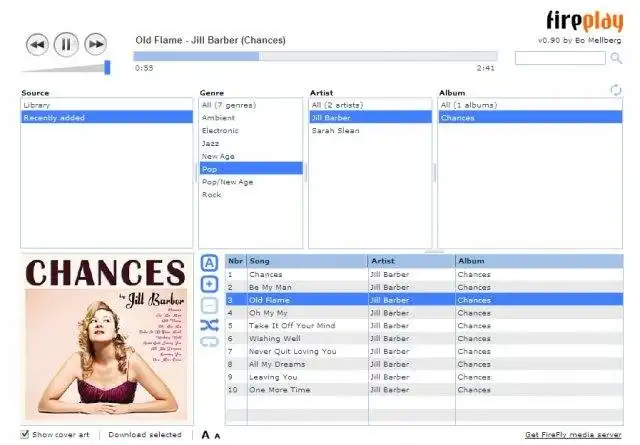Select Chances in Album list
The width and height of the screenshot is (640, 445).
(x=530, y=118)
